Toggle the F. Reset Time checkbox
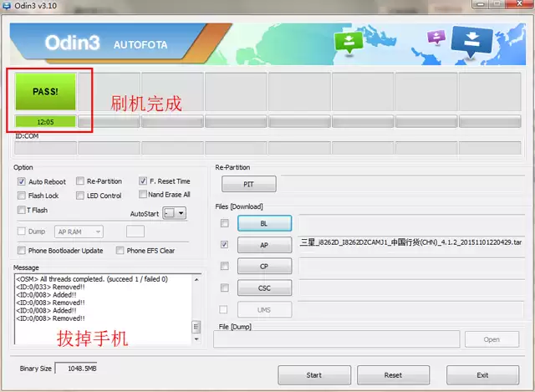The height and width of the screenshot is (392, 535). coord(143,181)
